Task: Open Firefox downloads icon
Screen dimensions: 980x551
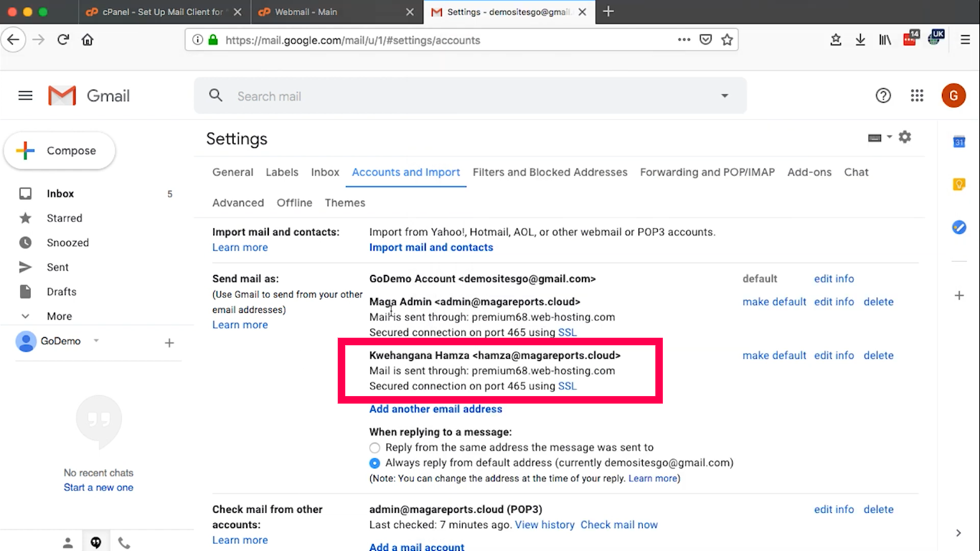Action: tap(860, 40)
